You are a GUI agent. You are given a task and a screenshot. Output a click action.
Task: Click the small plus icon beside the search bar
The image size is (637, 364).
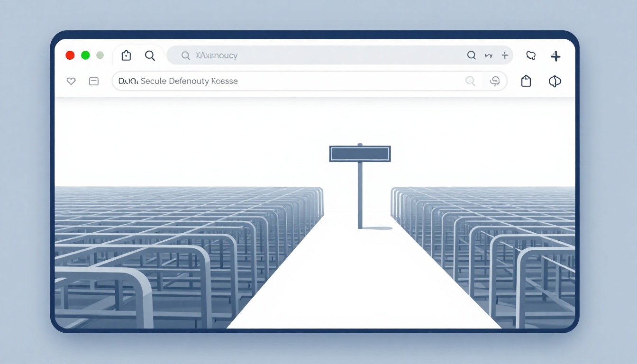coord(505,55)
